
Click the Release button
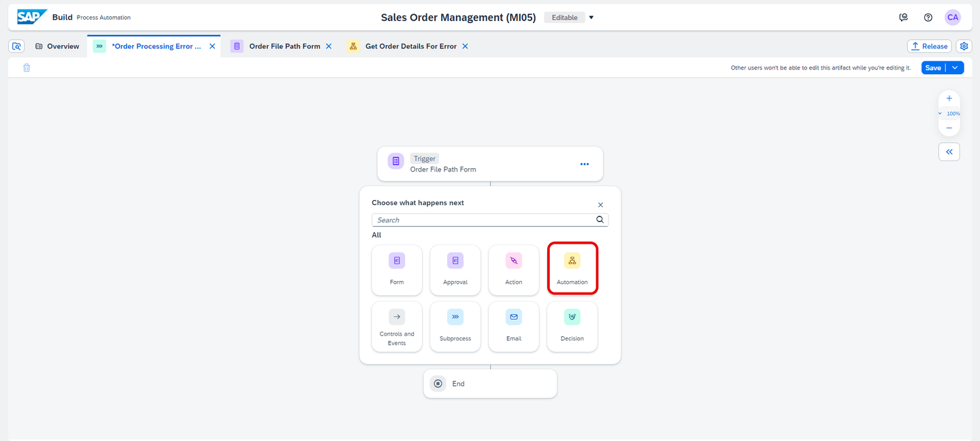click(x=929, y=46)
